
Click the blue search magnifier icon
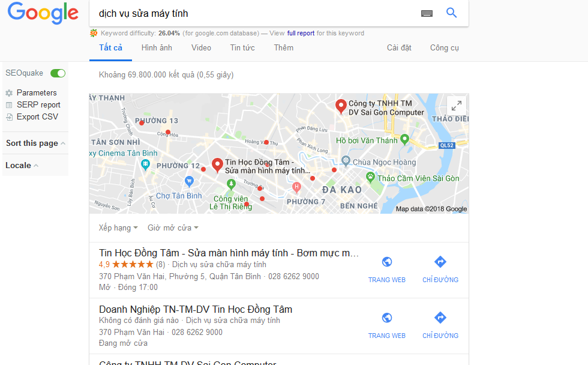point(451,13)
